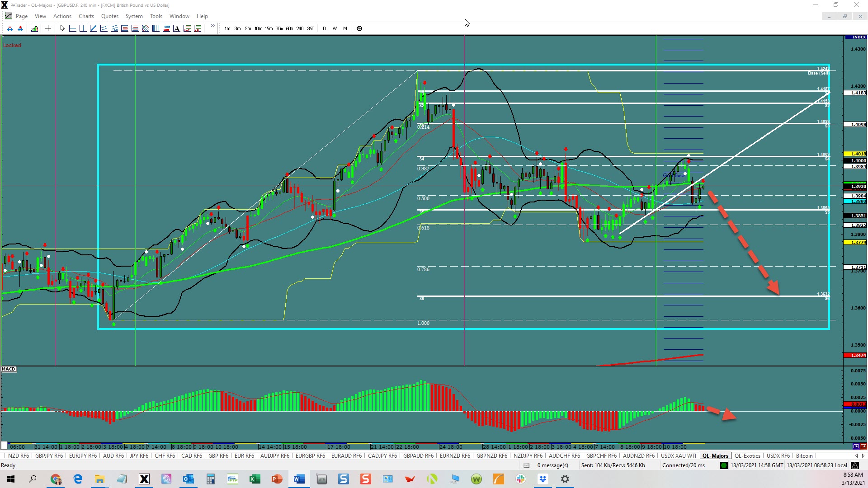Select the parallel channel lines tool
868x488 pixels.
click(104, 28)
